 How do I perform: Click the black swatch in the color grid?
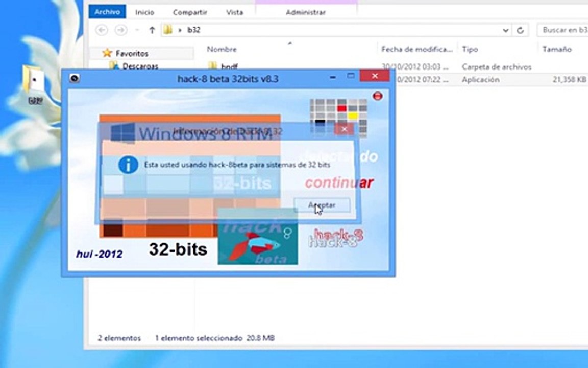(320, 122)
